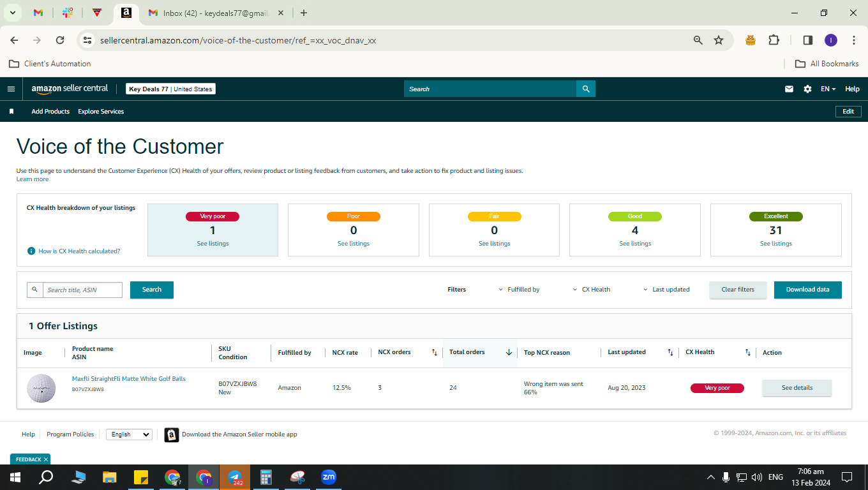Viewport: 868px width, 490px height.
Task: Expand the EN language dropdown
Action: [x=828, y=89]
